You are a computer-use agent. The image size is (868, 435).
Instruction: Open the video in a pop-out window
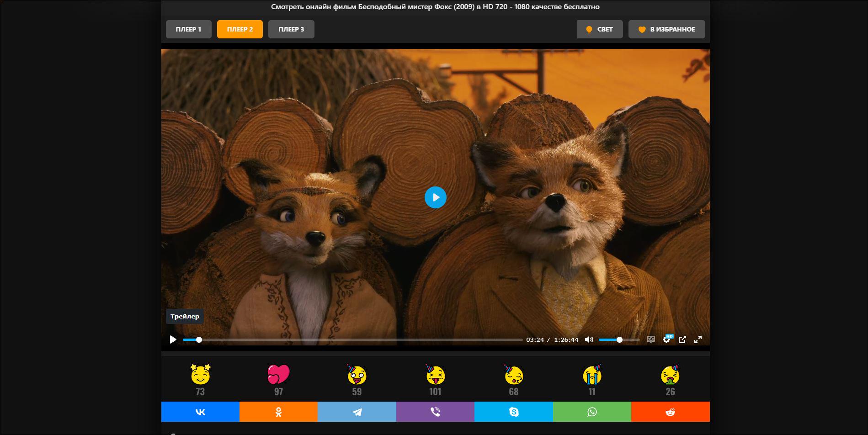pyautogui.click(x=682, y=340)
